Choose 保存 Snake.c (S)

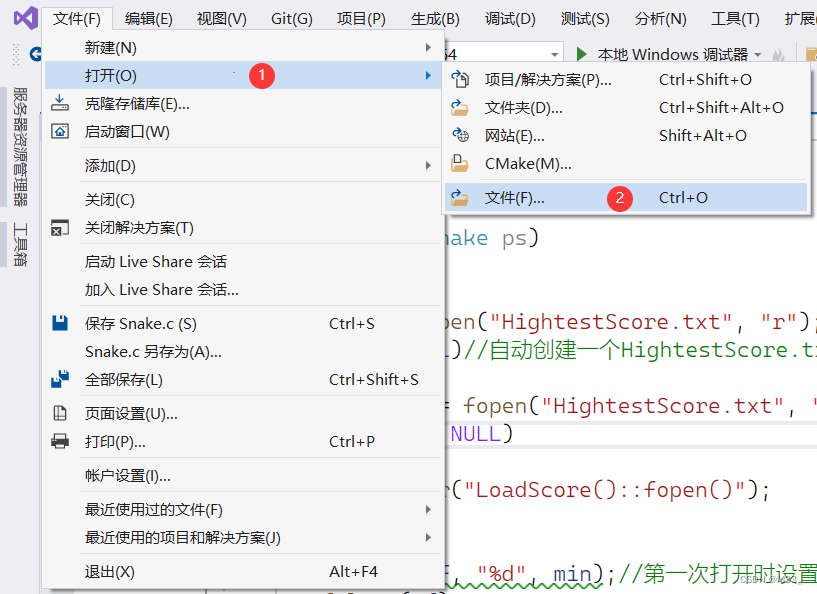point(243,323)
